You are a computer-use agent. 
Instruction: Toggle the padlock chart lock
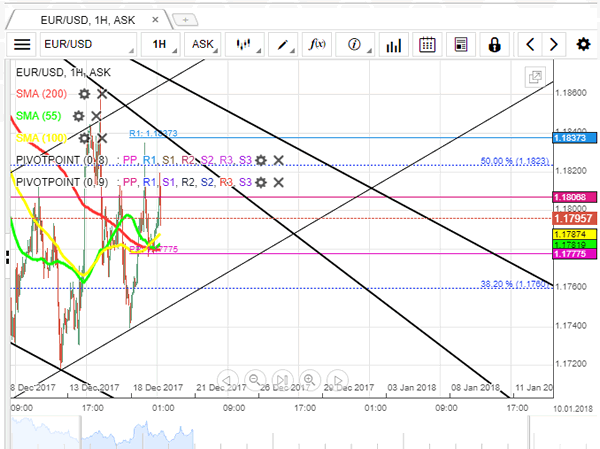pos(494,44)
